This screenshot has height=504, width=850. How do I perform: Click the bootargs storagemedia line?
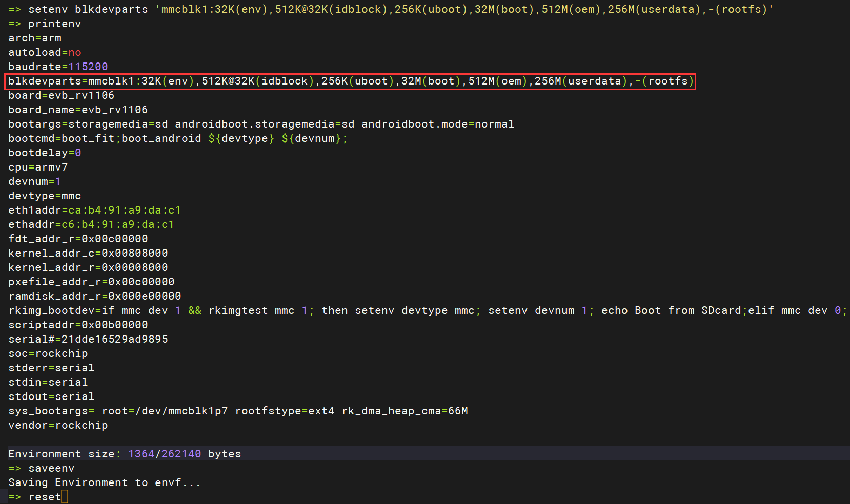(261, 124)
